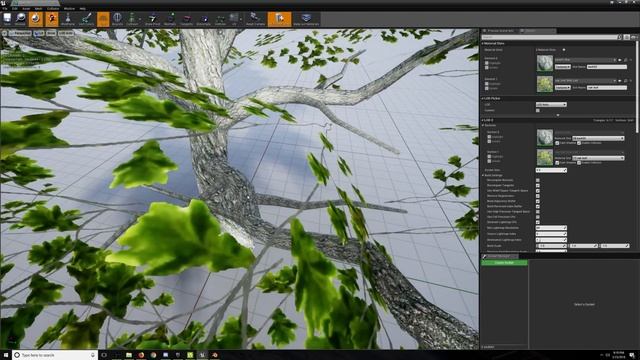The width and height of the screenshot is (640, 360).
Task: Click the Reset Camera icon
Action: [255, 19]
